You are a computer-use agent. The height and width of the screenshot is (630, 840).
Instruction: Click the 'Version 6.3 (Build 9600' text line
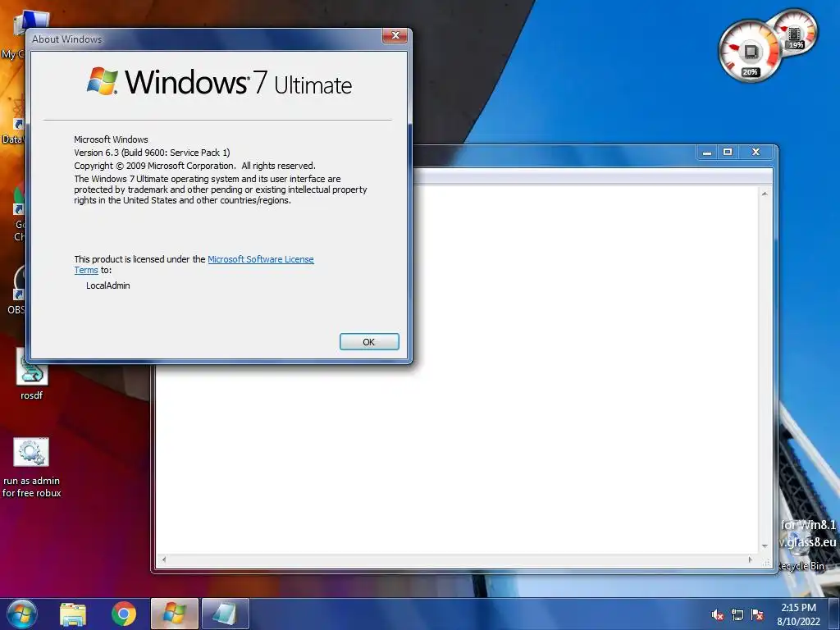tap(152, 153)
